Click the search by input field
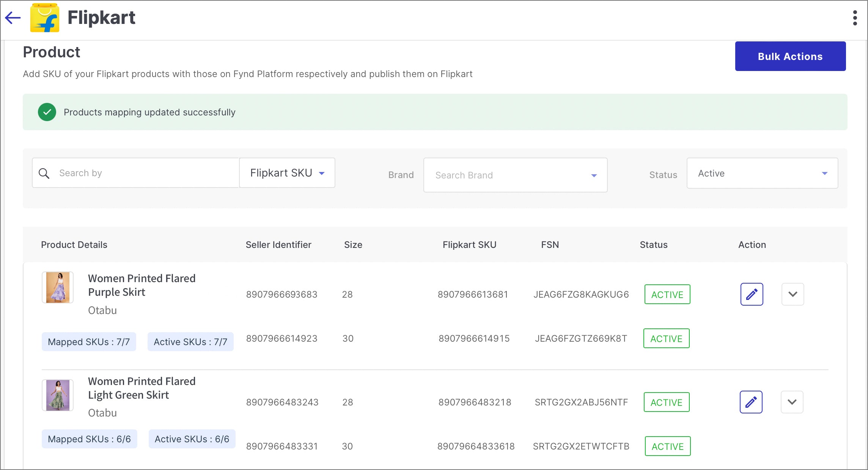868x470 pixels. point(136,172)
